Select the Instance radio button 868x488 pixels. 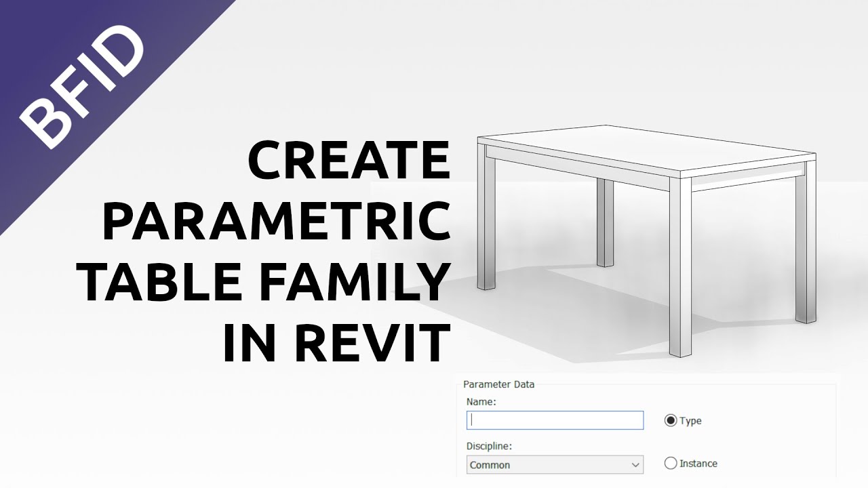(671, 464)
